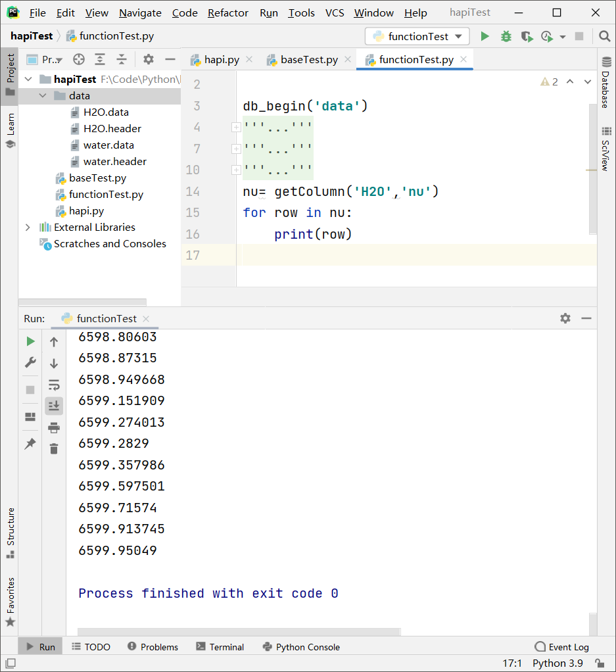The height and width of the screenshot is (672, 616).
Task: Run the functionTest configuration
Action: point(485,36)
